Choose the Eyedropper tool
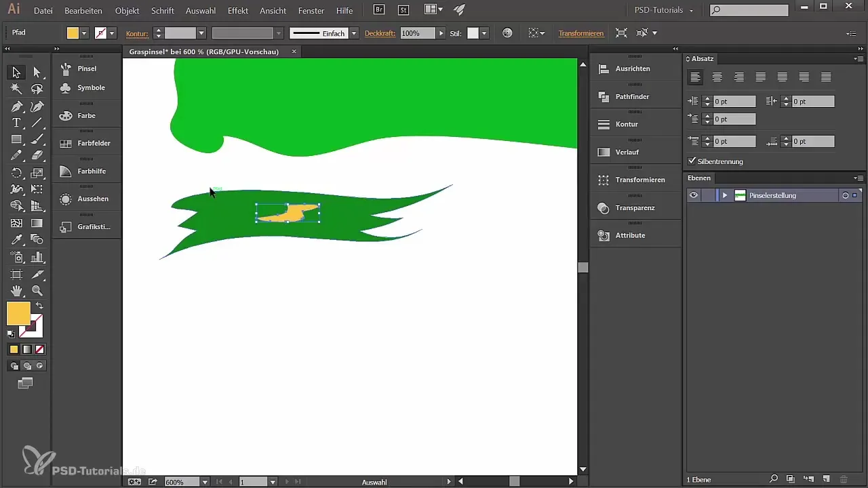Image resolution: width=868 pixels, height=488 pixels. (16, 239)
